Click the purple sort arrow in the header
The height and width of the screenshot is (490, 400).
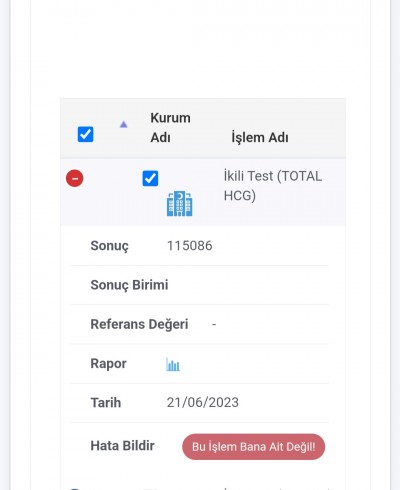coord(124,124)
